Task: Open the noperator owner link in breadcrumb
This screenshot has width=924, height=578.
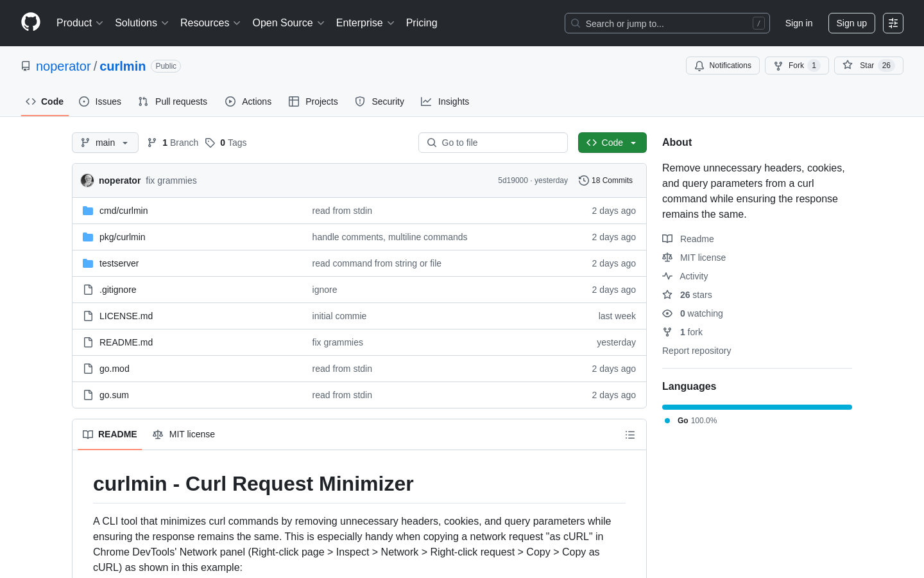Action: click(64, 66)
